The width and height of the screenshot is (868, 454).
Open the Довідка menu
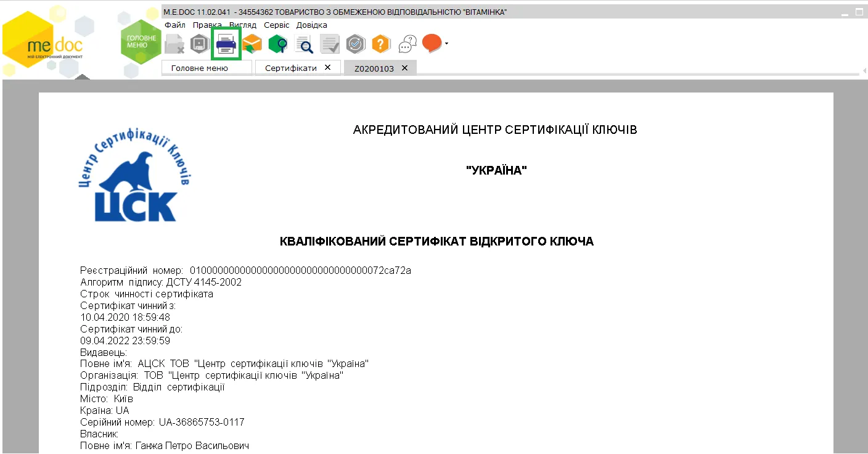coord(312,25)
